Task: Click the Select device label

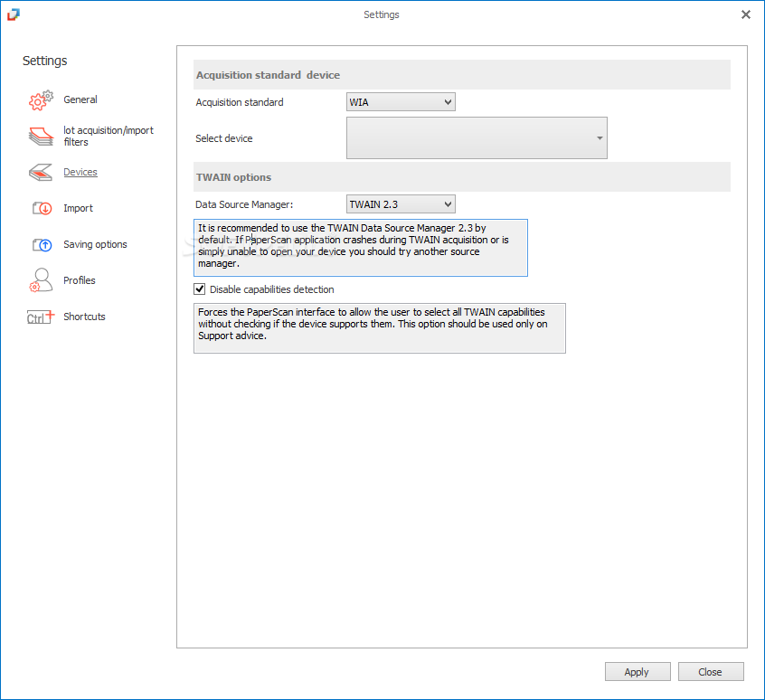Action: (x=224, y=138)
